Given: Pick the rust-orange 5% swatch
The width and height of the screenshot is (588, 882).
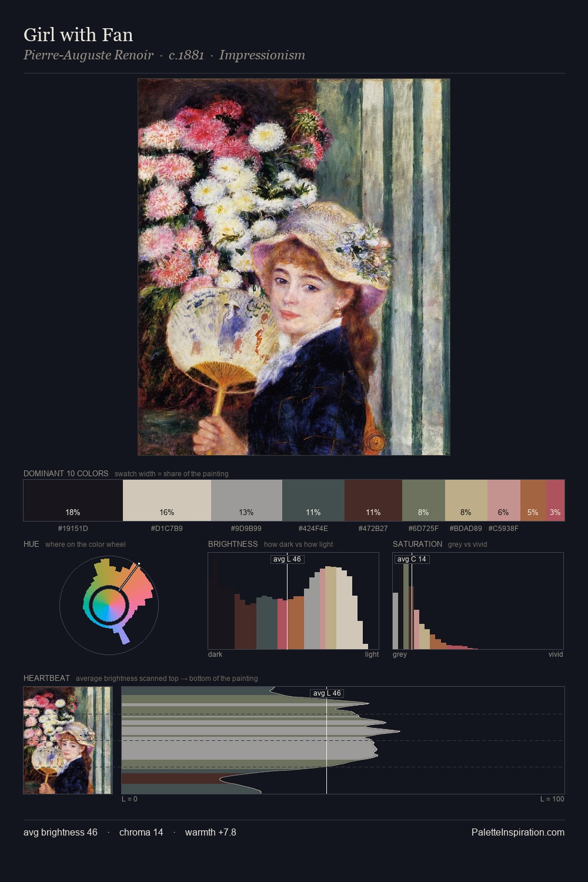Looking at the screenshot, I should point(533,500).
